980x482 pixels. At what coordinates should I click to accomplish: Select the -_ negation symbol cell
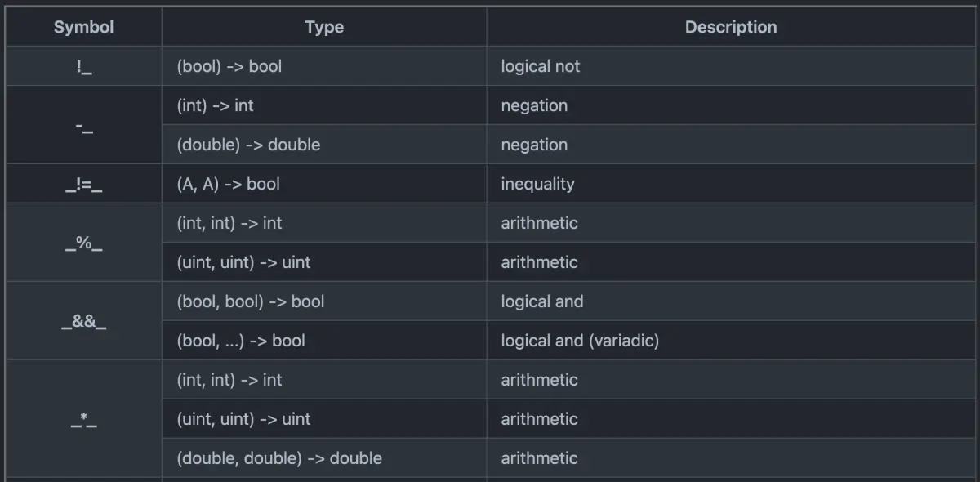click(x=83, y=125)
